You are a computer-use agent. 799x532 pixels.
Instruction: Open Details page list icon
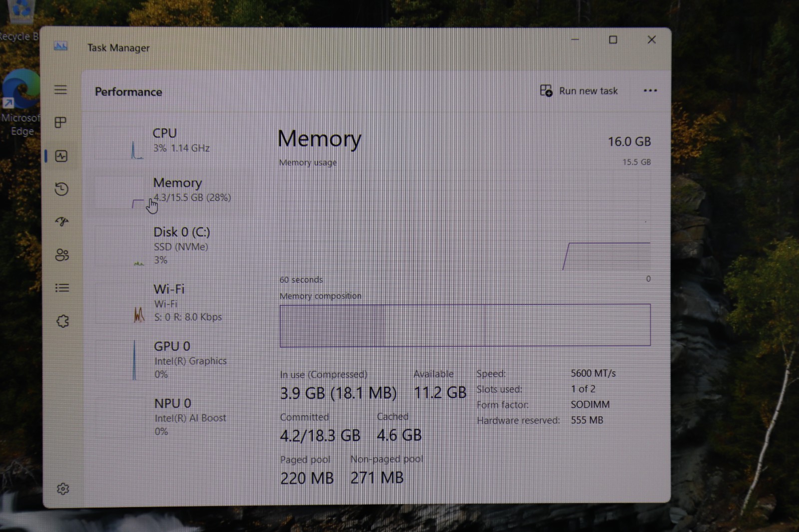(62, 288)
